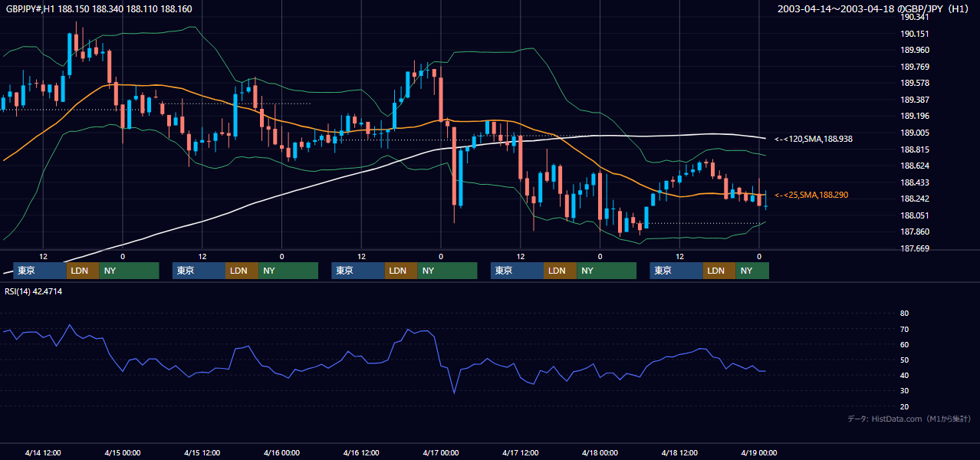
Task: Click RSI scale value 80
Action: (x=904, y=314)
